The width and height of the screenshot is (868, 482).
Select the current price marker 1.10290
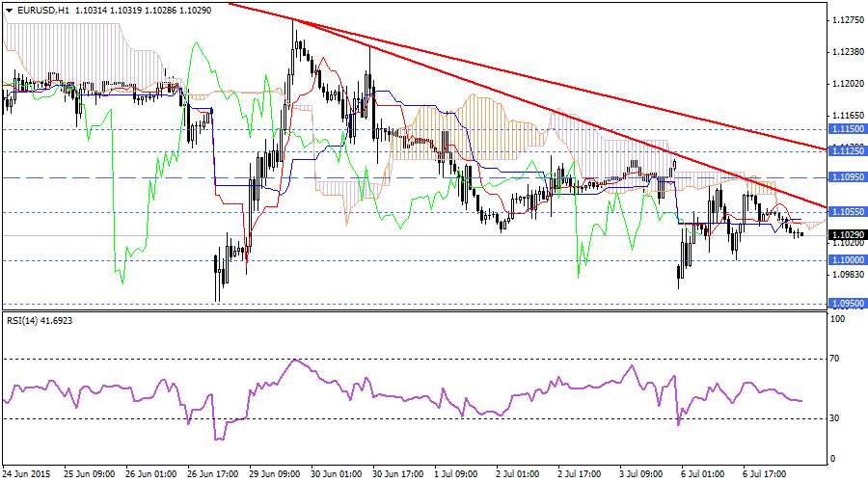click(x=846, y=234)
